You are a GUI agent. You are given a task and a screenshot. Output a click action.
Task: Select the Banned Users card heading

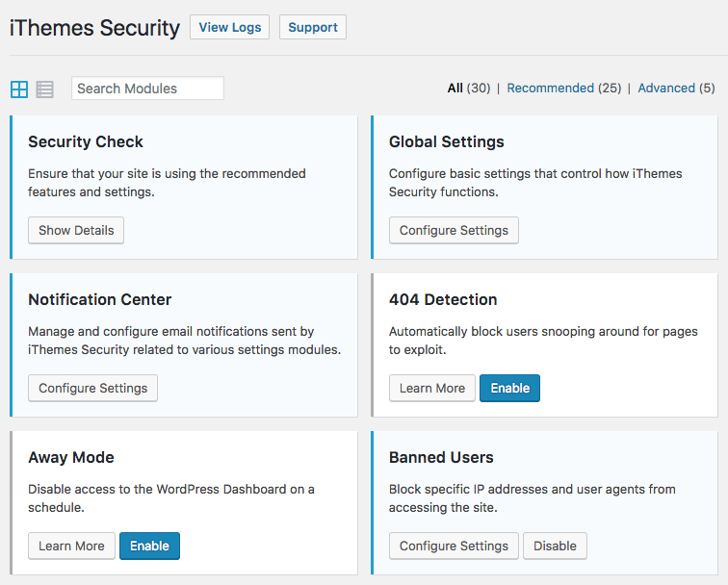pyautogui.click(x=441, y=457)
